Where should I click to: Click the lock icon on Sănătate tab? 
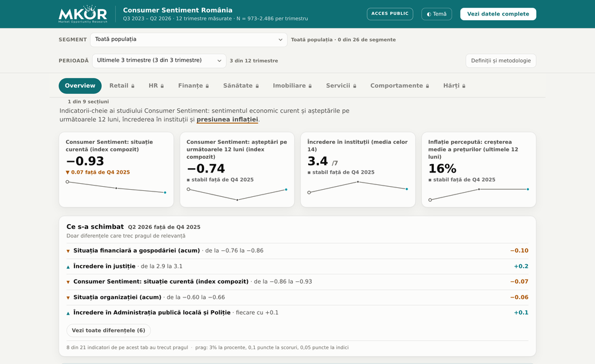(257, 86)
